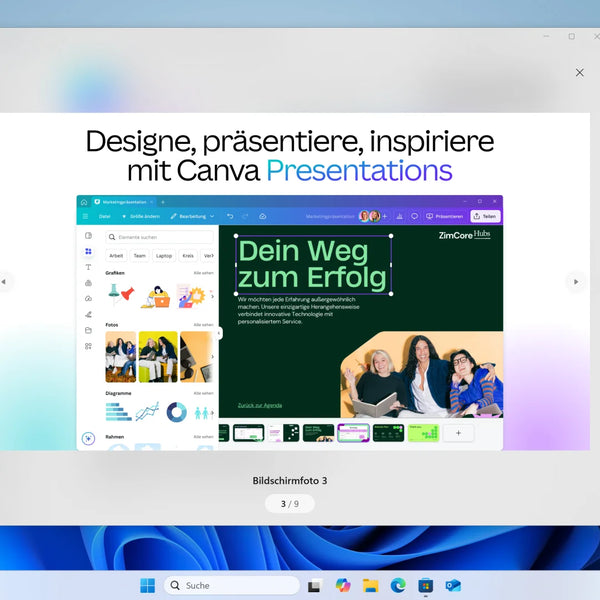Open the Windows Start menu
Viewport: 600px width, 600px height.
(x=148, y=585)
